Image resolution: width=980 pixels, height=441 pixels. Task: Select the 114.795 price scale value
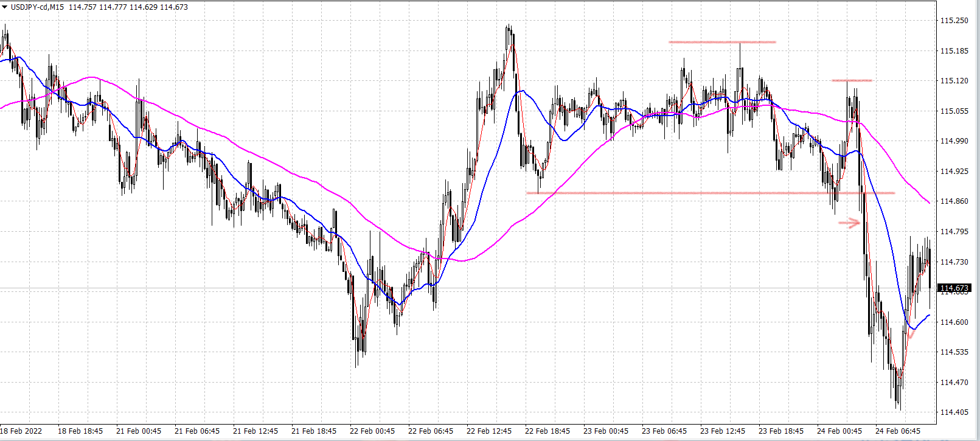coord(954,231)
